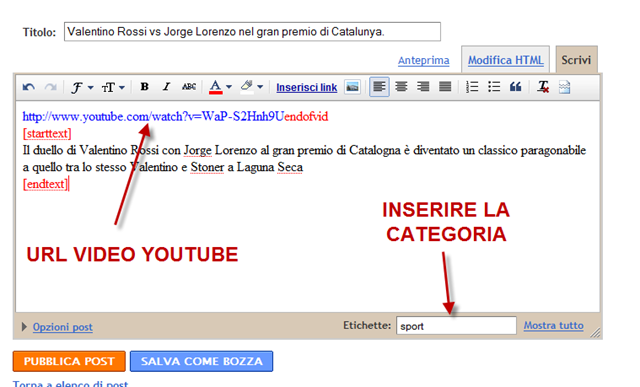Remove formatting with Tx icon
This screenshot has height=387, width=640.
[x=543, y=87]
